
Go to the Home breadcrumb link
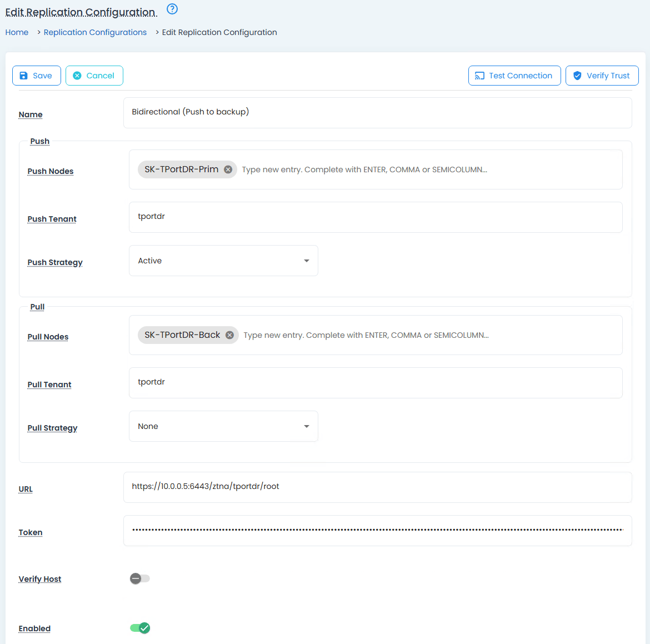tap(17, 32)
